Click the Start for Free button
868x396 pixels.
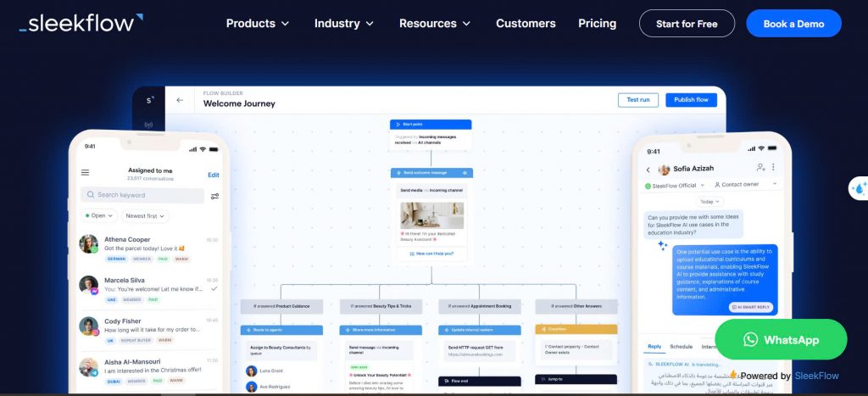click(687, 24)
